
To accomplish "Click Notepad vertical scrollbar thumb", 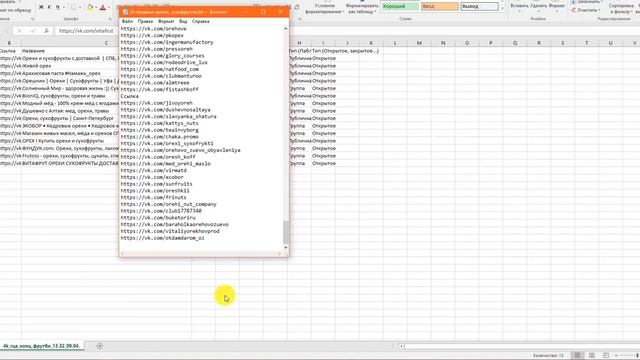I will click(x=286, y=232).
